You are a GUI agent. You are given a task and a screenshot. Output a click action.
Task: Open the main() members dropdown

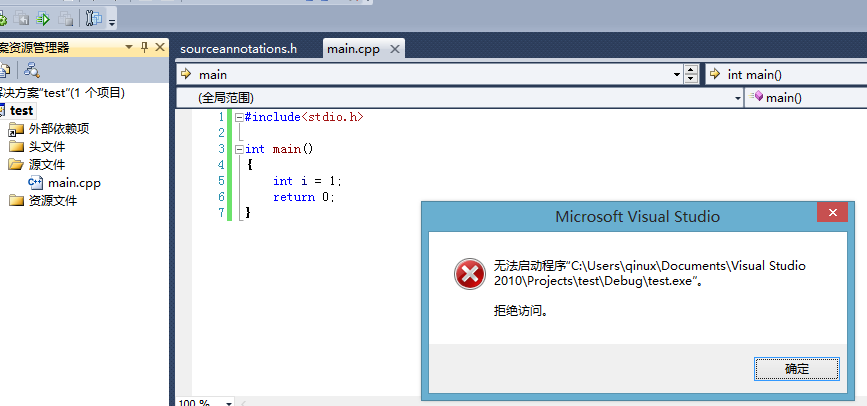point(806,98)
